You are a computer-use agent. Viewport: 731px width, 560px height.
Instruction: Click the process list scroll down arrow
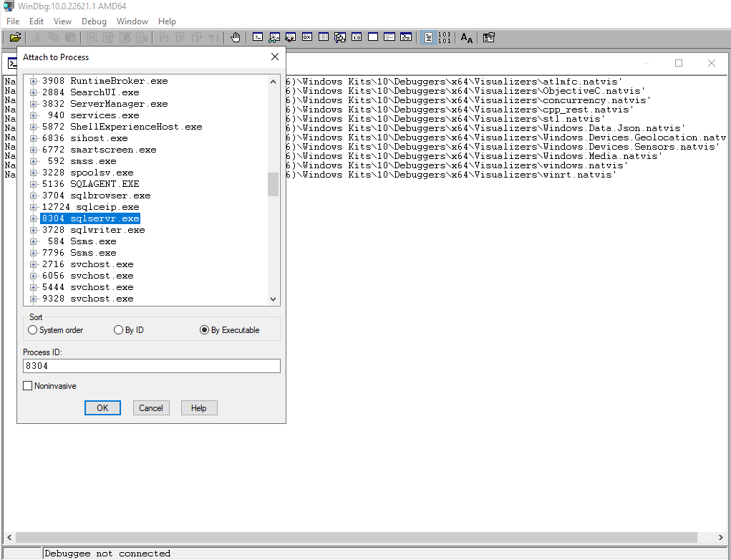pyautogui.click(x=273, y=299)
